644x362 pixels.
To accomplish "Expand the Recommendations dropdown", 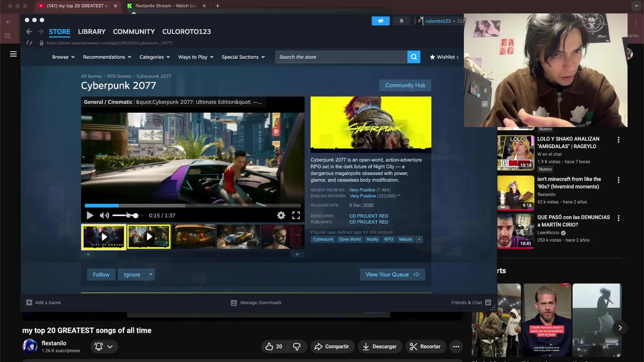I will click(107, 57).
